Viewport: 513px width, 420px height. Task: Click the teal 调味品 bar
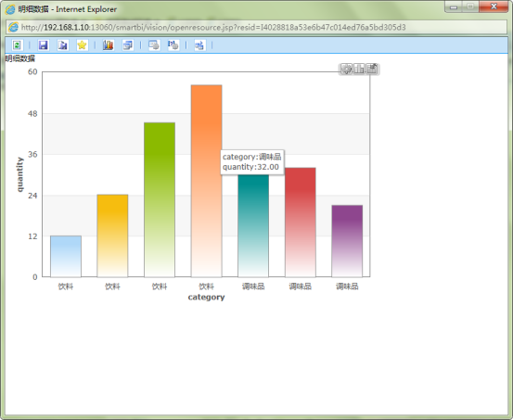pyautogui.click(x=253, y=225)
